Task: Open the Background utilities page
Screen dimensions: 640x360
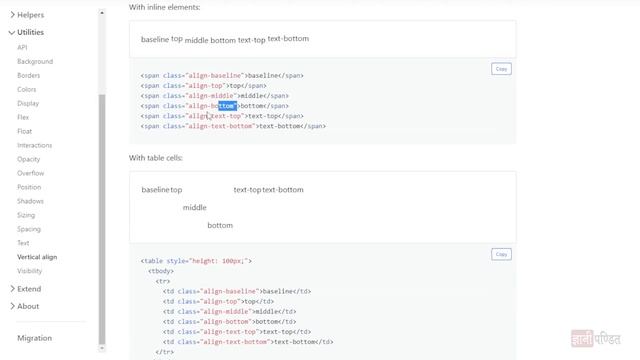Action: click(x=35, y=62)
